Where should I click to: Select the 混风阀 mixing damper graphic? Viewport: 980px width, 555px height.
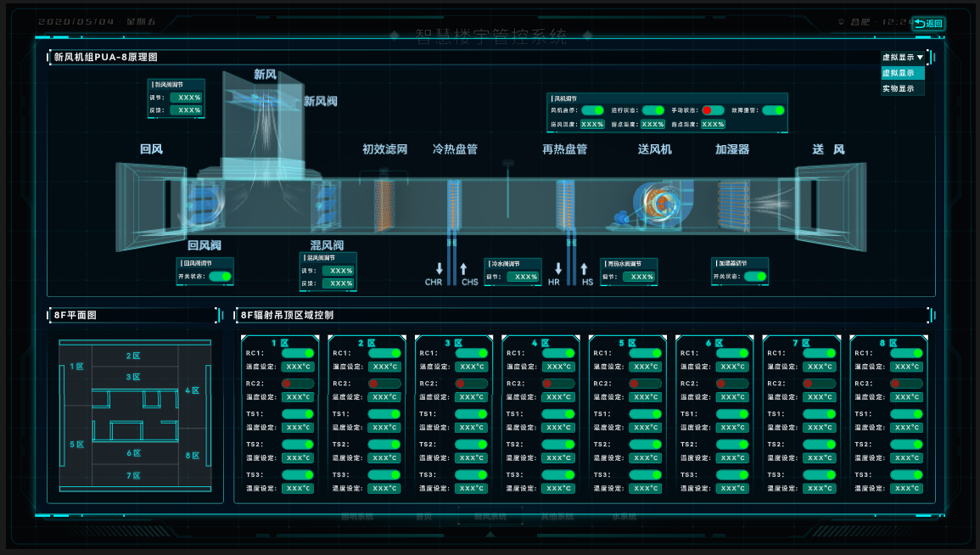tap(327, 205)
